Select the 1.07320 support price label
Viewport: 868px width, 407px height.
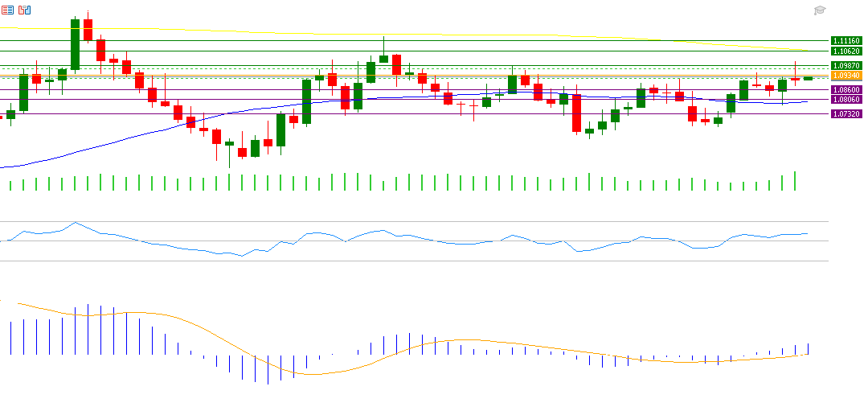click(x=846, y=114)
